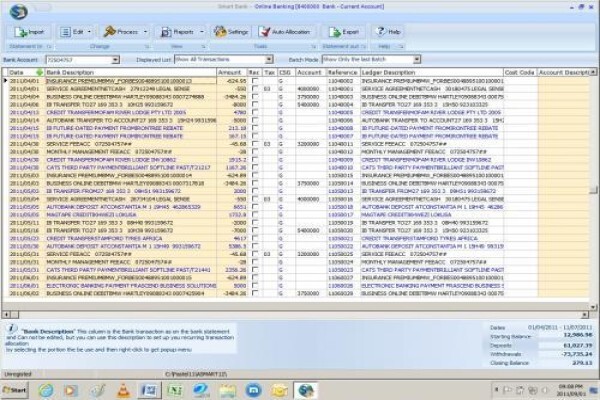Open Help from the toolbar
Viewport: 600px width, 400px height.
click(x=388, y=32)
